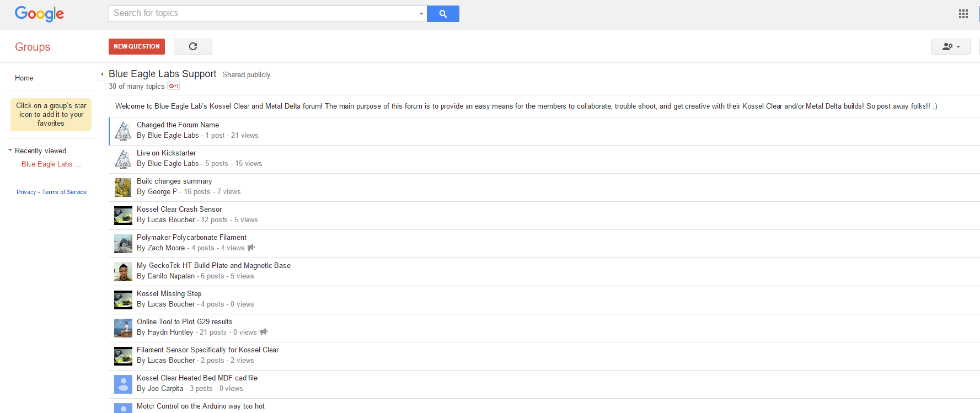
Task: Click the announcement megaphone icon on Polymaker topic
Action: point(251,248)
